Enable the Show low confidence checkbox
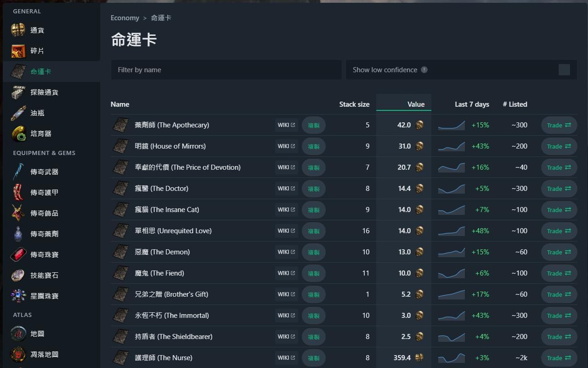 pyautogui.click(x=564, y=70)
